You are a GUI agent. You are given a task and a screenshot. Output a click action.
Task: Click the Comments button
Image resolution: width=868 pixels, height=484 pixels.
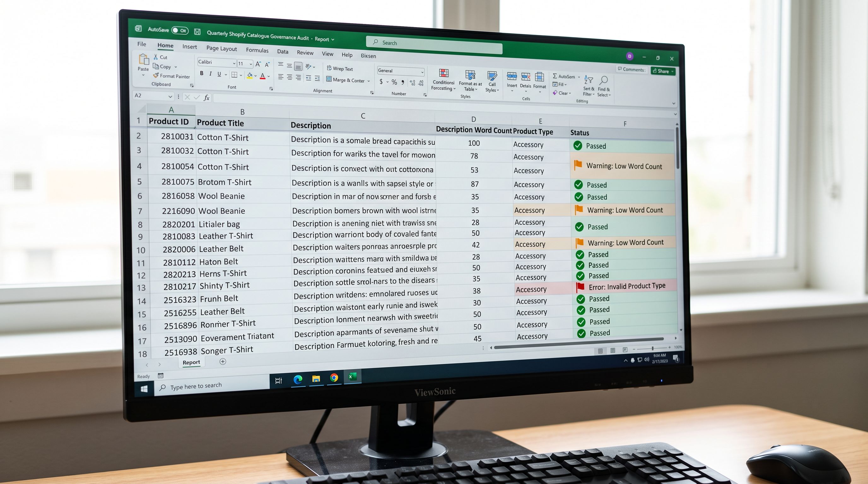tap(632, 69)
